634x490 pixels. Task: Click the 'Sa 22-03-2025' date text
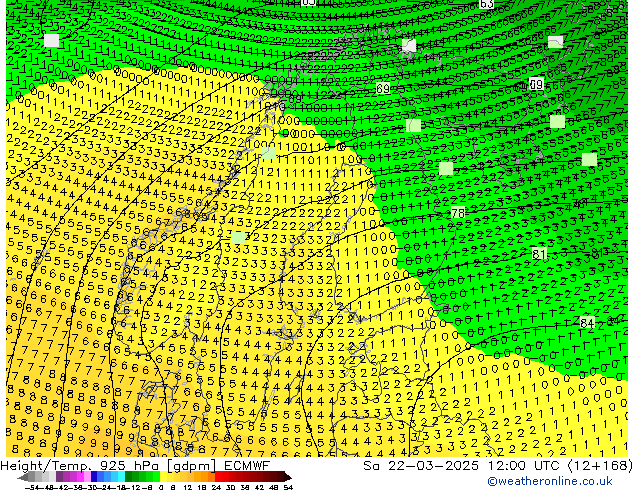421,466
